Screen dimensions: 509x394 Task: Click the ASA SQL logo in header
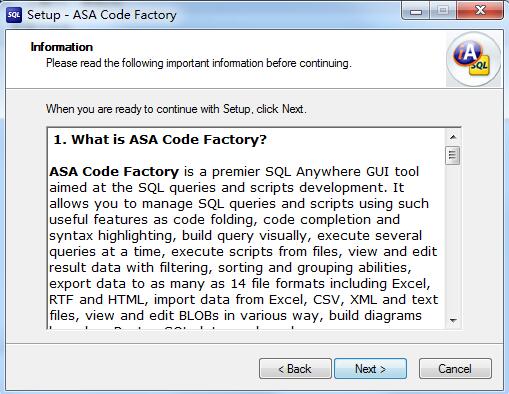[x=473, y=59]
